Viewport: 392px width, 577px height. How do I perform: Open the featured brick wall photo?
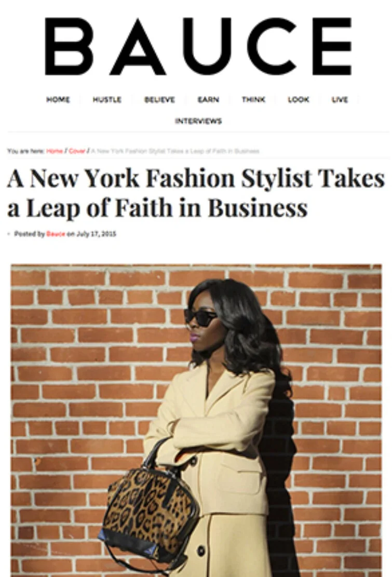click(x=196, y=420)
